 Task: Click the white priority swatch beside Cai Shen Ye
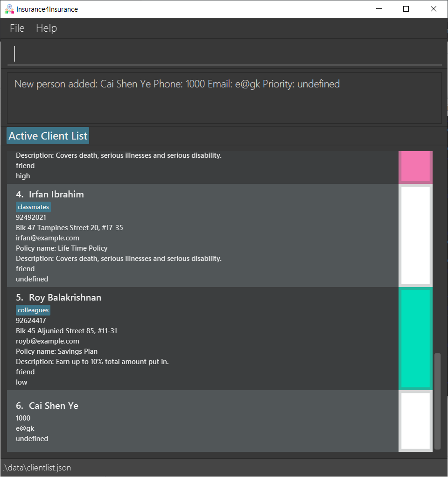tap(415, 421)
